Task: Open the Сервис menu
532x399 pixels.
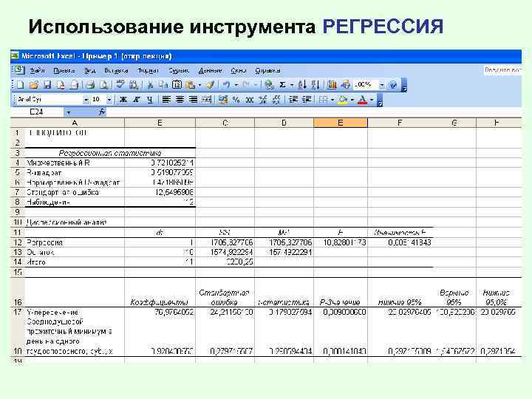Action: [179, 71]
